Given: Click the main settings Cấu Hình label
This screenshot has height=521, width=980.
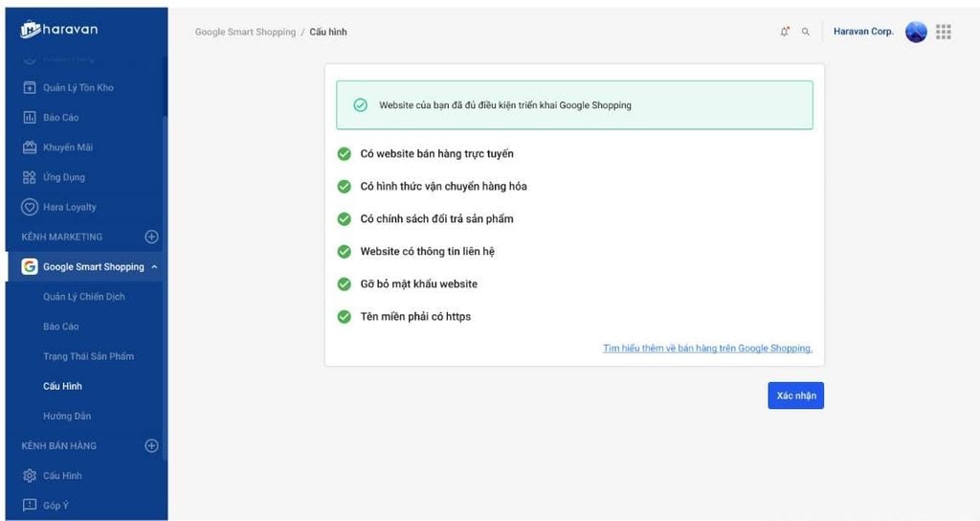Looking at the screenshot, I should 62,475.
